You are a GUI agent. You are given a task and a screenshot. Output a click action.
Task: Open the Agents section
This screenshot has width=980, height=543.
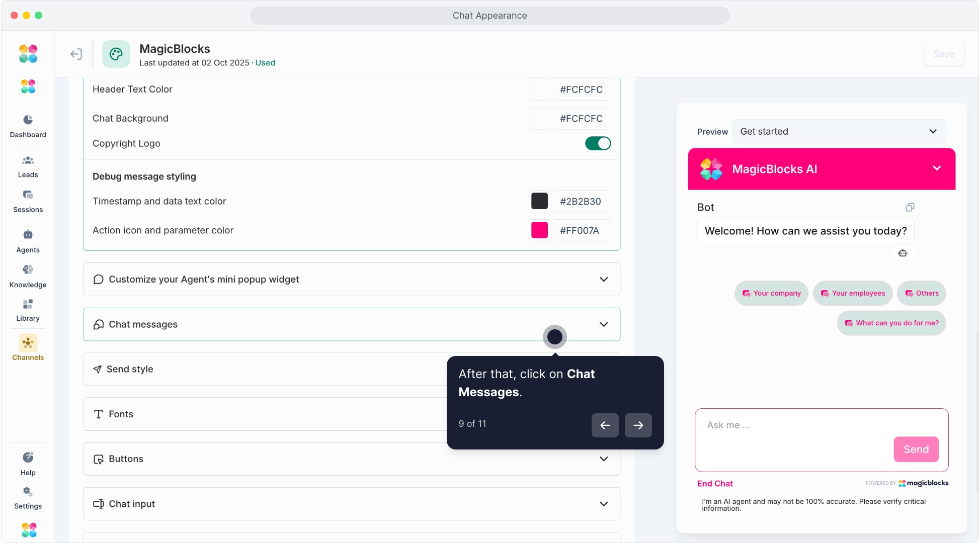point(28,235)
